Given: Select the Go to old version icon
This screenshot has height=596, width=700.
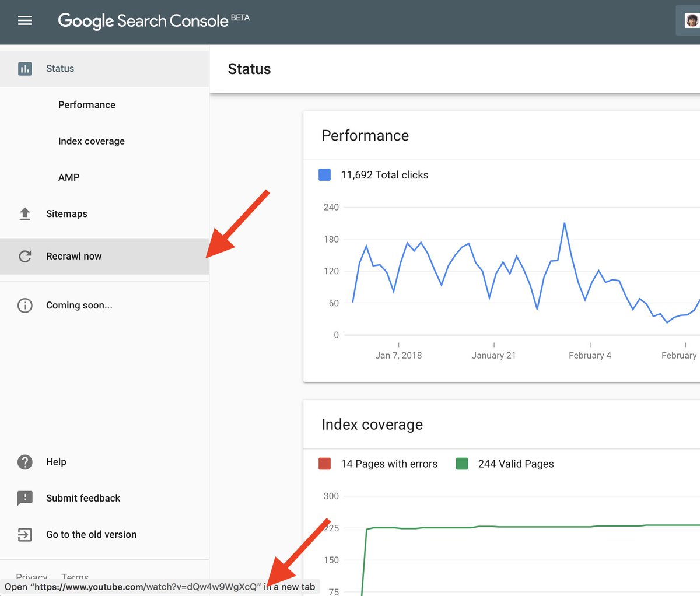Looking at the screenshot, I should [x=24, y=534].
